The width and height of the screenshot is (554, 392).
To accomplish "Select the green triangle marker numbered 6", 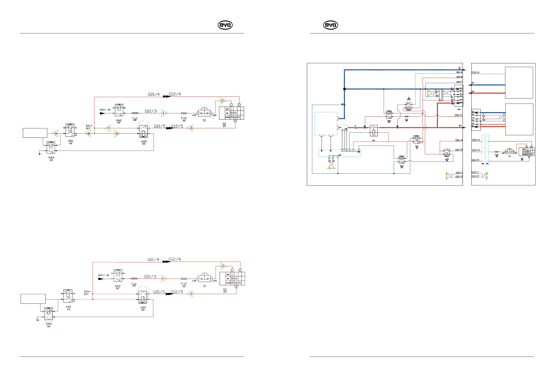I will point(117,133).
